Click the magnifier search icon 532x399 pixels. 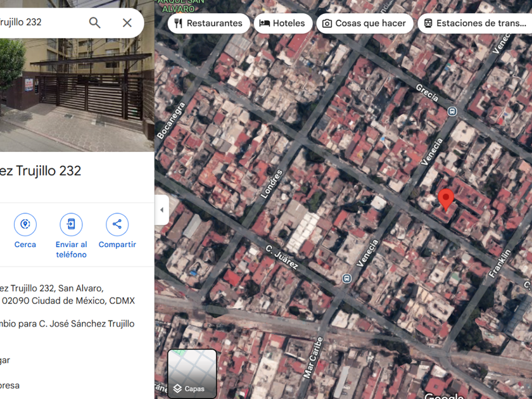coord(95,23)
